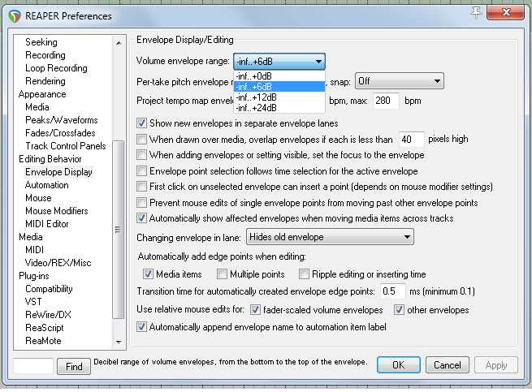Select VST category
This screenshot has width=532, height=392.
(x=33, y=301)
